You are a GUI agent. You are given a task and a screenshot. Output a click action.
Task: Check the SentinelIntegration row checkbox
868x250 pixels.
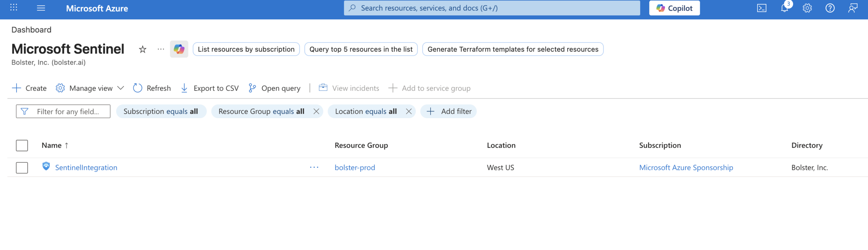pos(22,167)
